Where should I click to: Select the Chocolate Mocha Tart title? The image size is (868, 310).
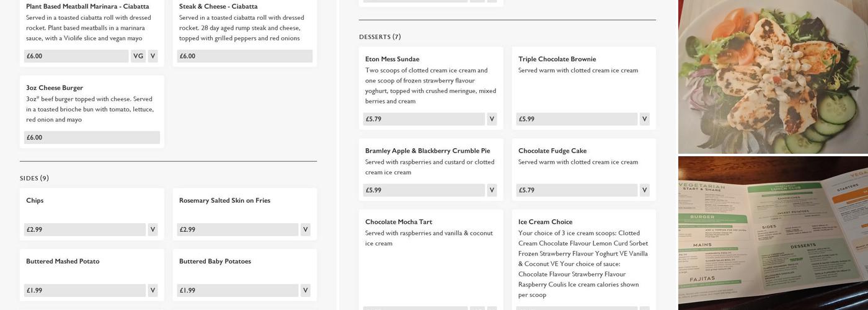(x=399, y=222)
